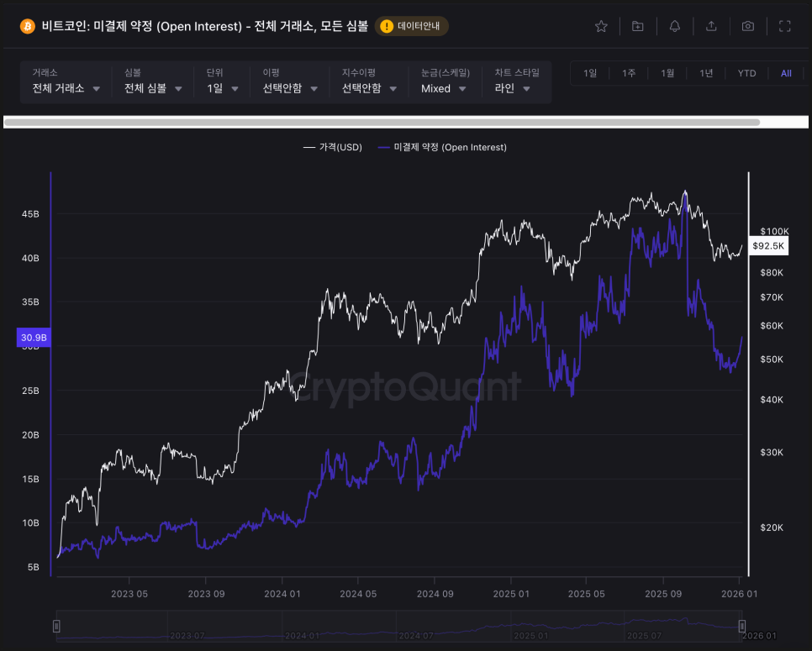Viewport: 812px width, 651px height.
Task: Expand the 심볼 symbol dropdown
Action: point(153,88)
